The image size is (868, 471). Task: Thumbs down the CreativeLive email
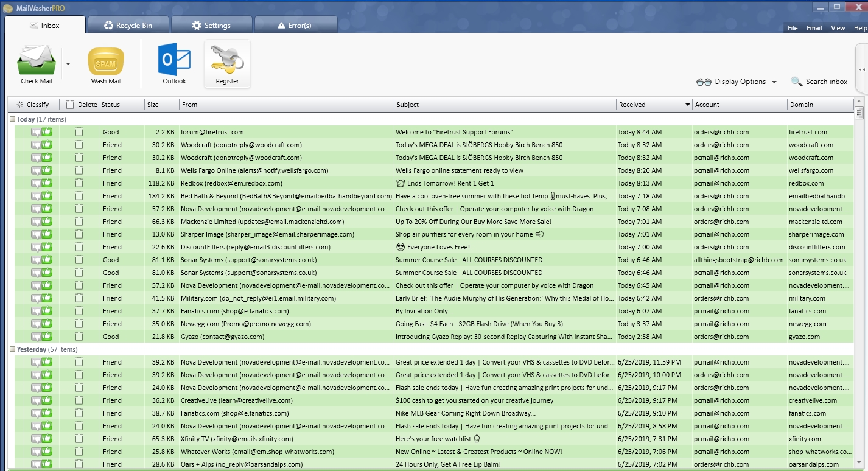(x=37, y=400)
